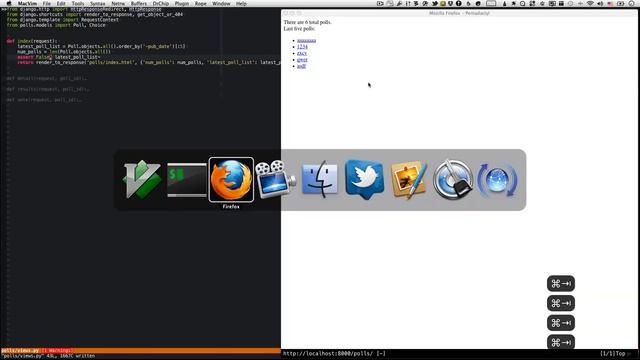Open the Apple menu

(x=9, y=3)
